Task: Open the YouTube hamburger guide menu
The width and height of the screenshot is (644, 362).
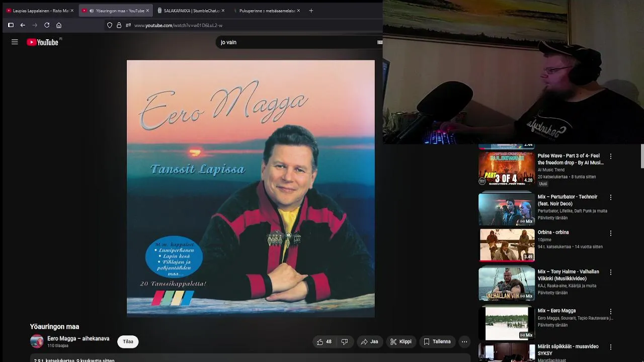Action: click(x=15, y=42)
